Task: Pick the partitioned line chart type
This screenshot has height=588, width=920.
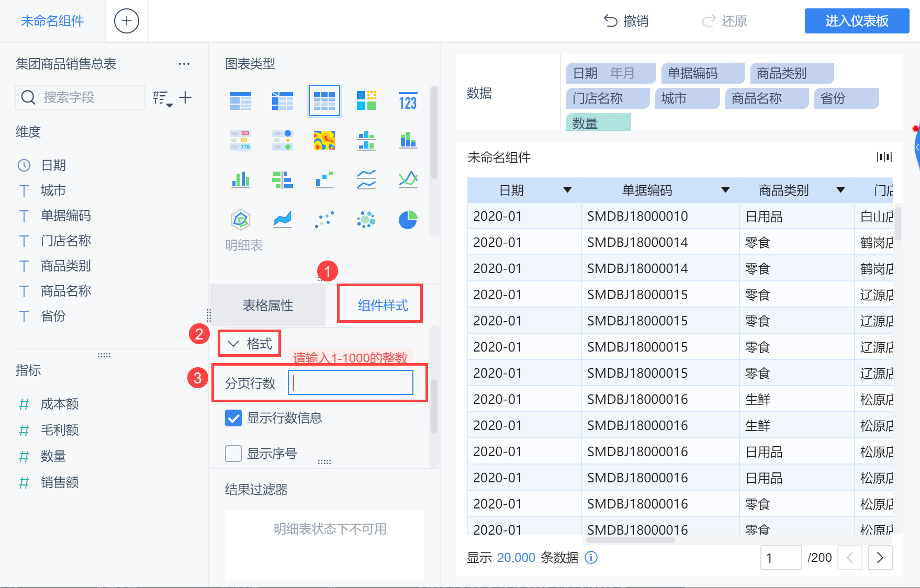Action: pyautogui.click(x=366, y=179)
